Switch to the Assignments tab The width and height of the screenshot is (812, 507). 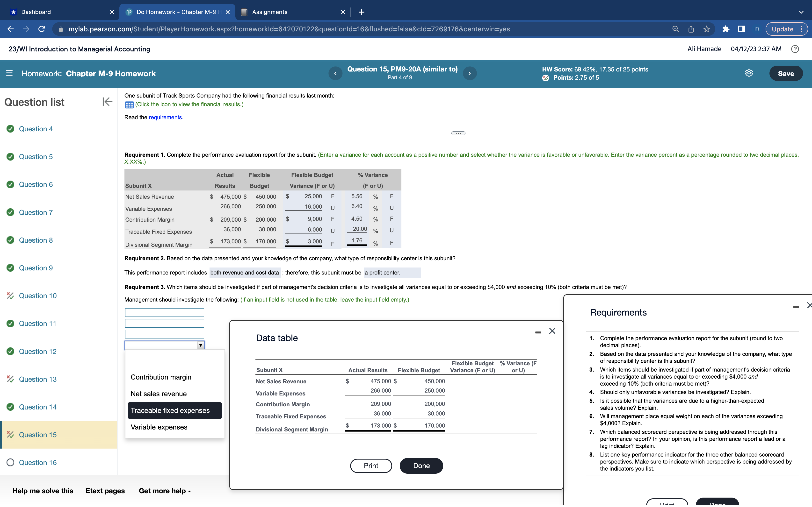click(x=270, y=12)
